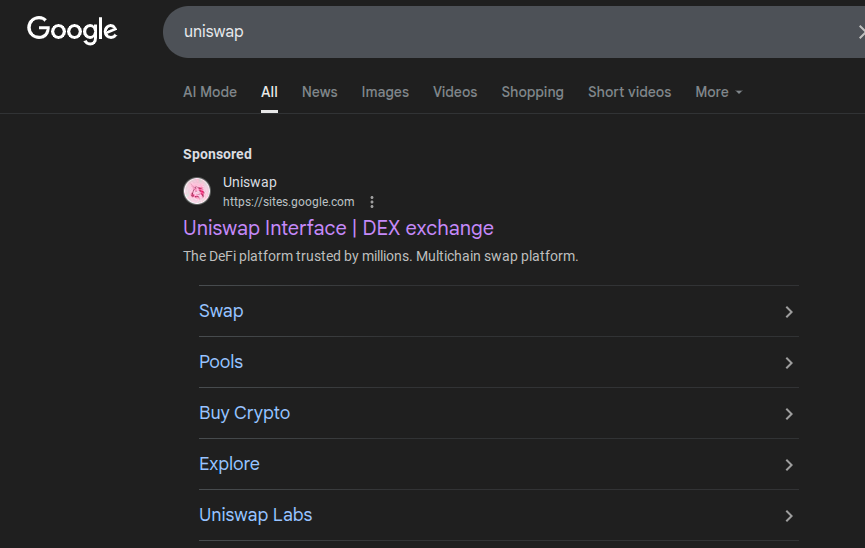The width and height of the screenshot is (865, 548).
Task: Click the Uniswap unicorn favicon
Action: [x=197, y=191]
